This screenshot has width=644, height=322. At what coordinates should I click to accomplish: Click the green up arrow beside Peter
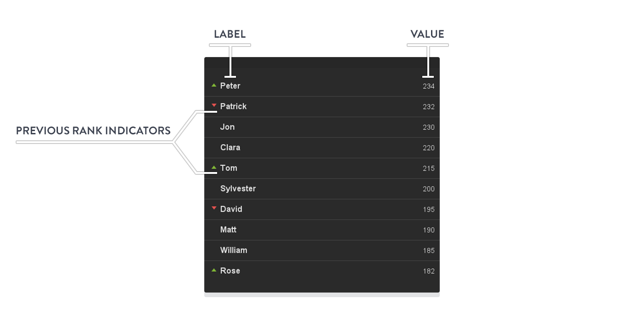(x=214, y=85)
